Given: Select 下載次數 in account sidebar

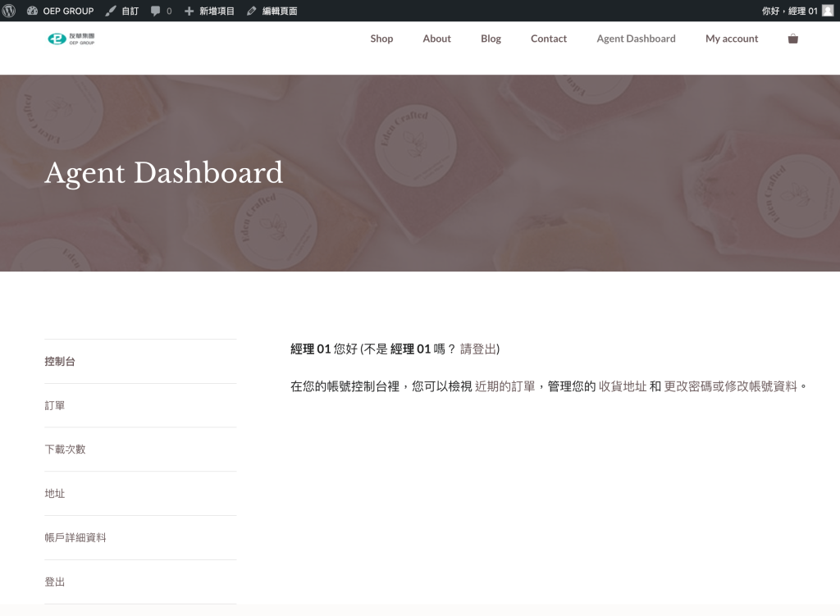Looking at the screenshot, I should (x=65, y=449).
